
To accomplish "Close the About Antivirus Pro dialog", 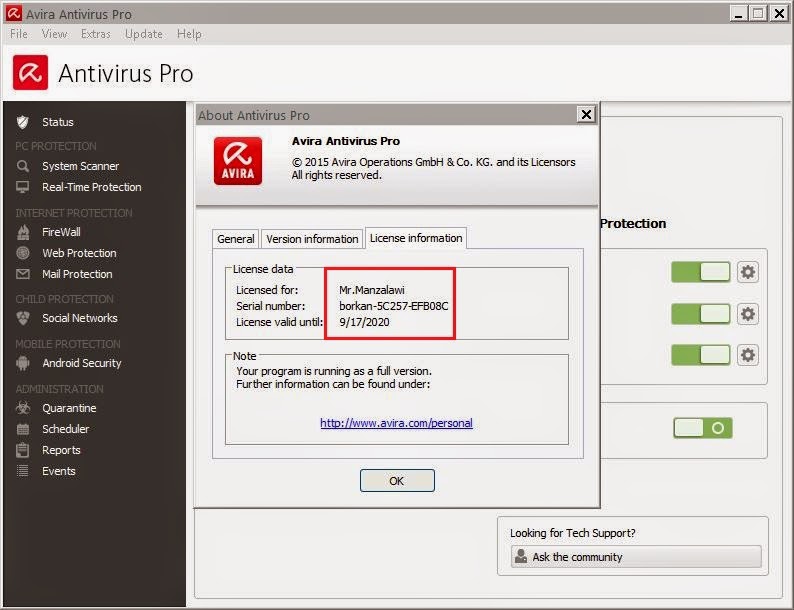I will click(x=586, y=114).
